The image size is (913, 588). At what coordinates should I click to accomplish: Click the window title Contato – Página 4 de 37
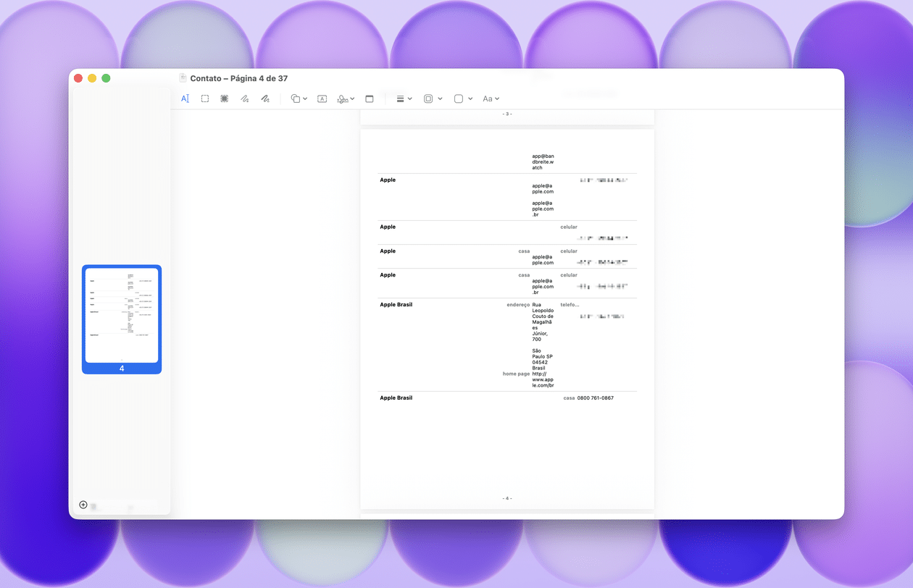[x=239, y=78]
